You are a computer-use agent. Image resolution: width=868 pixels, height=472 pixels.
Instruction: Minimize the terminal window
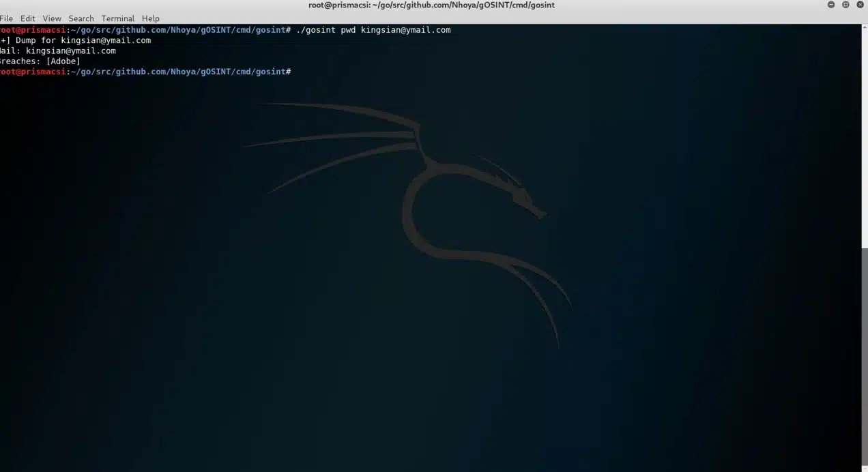click(x=831, y=5)
